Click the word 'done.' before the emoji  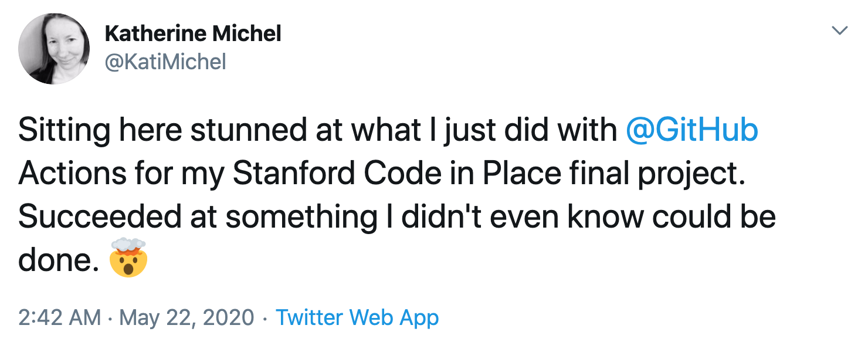pos(59,260)
